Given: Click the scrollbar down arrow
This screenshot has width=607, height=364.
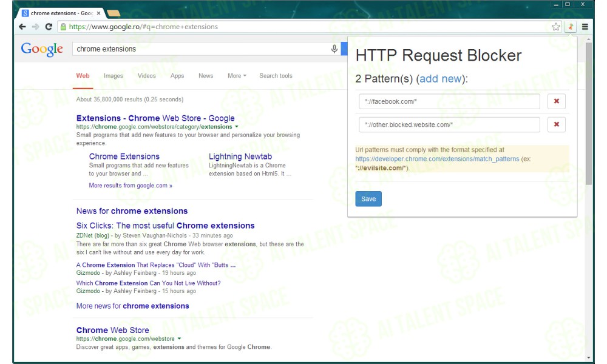Looking at the screenshot, I should [x=589, y=358].
